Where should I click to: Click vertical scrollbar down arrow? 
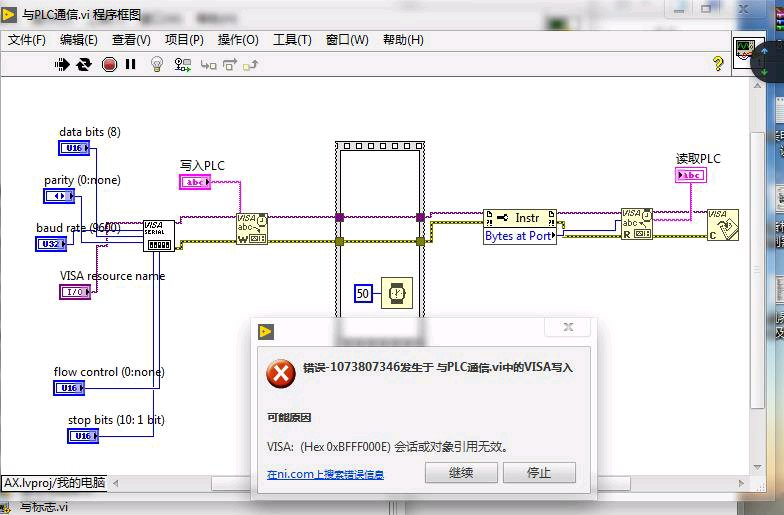(758, 468)
